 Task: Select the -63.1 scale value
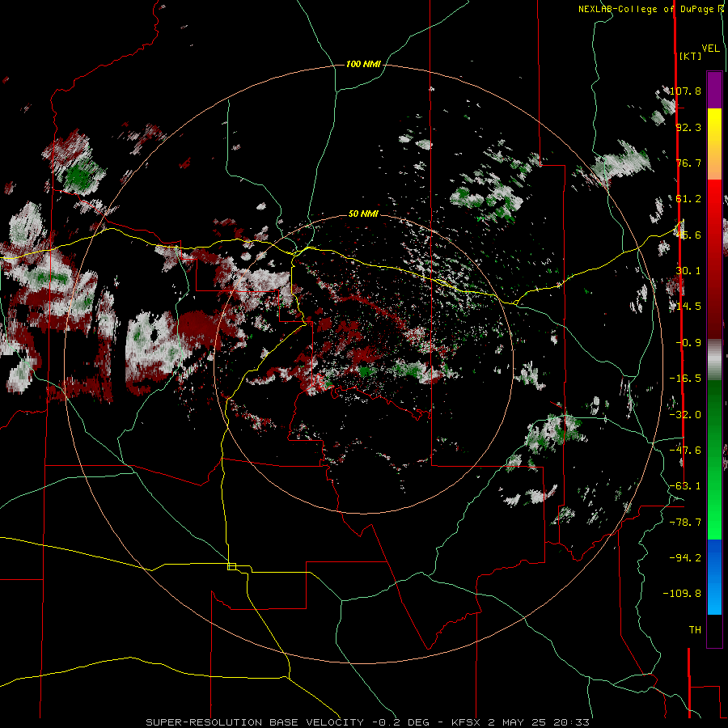click(x=685, y=486)
